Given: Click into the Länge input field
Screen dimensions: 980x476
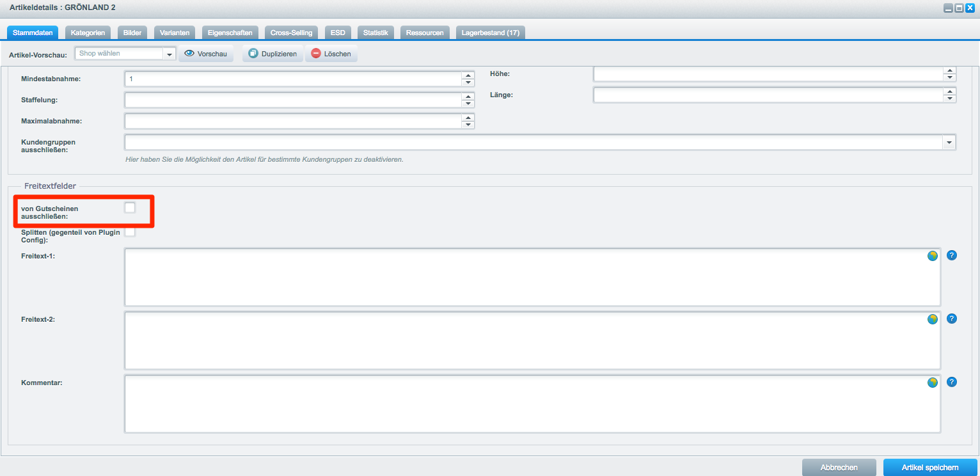Looking at the screenshot, I should (x=769, y=95).
